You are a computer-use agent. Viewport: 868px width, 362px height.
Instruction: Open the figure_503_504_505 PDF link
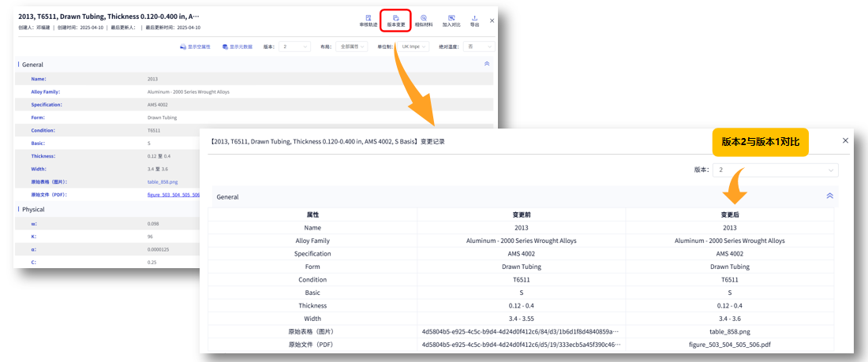(x=174, y=195)
